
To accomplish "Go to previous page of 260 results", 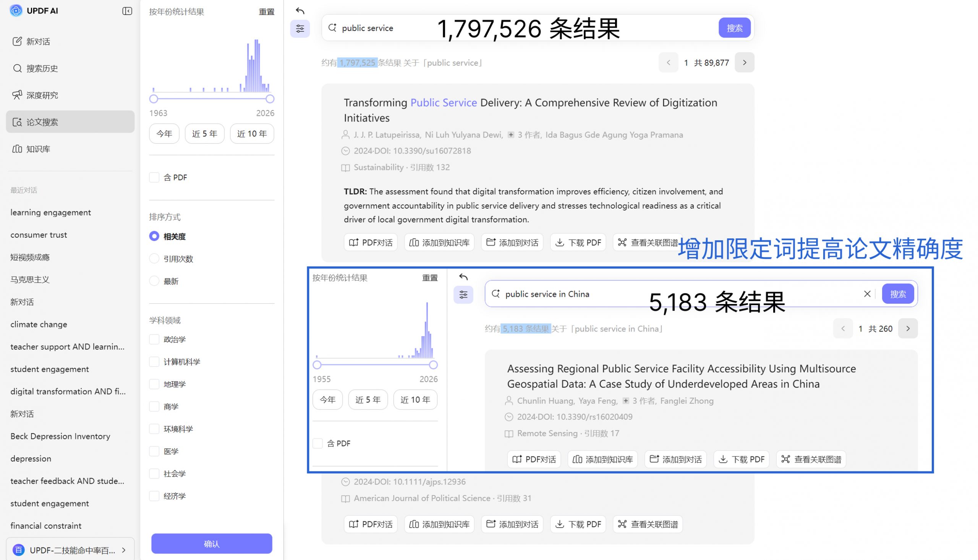I will pyautogui.click(x=843, y=329).
